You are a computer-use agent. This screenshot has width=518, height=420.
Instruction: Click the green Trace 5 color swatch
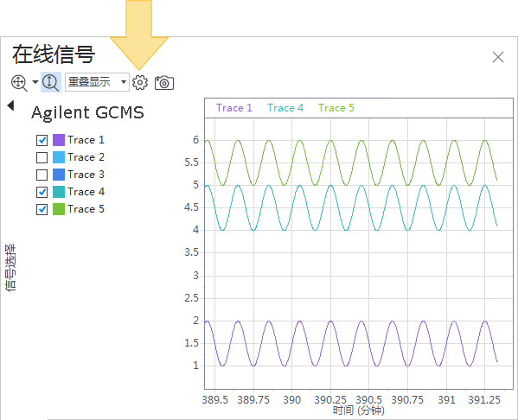point(59,209)
